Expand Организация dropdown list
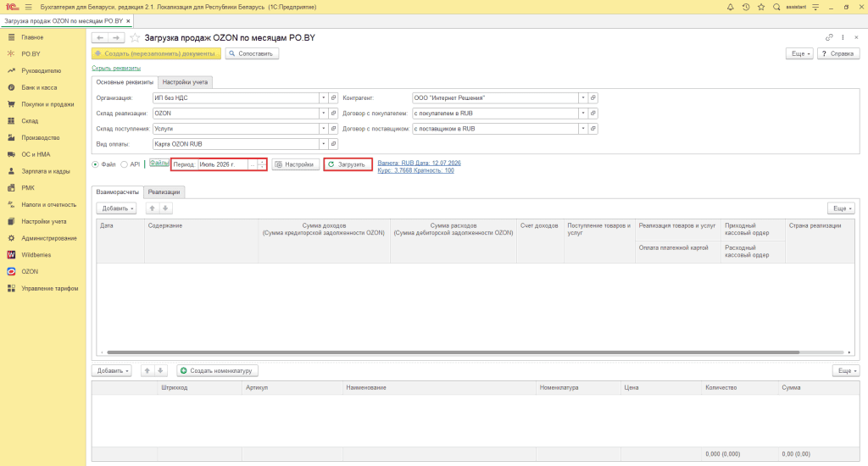Screen dimensions: 868x466 point(323,98)
